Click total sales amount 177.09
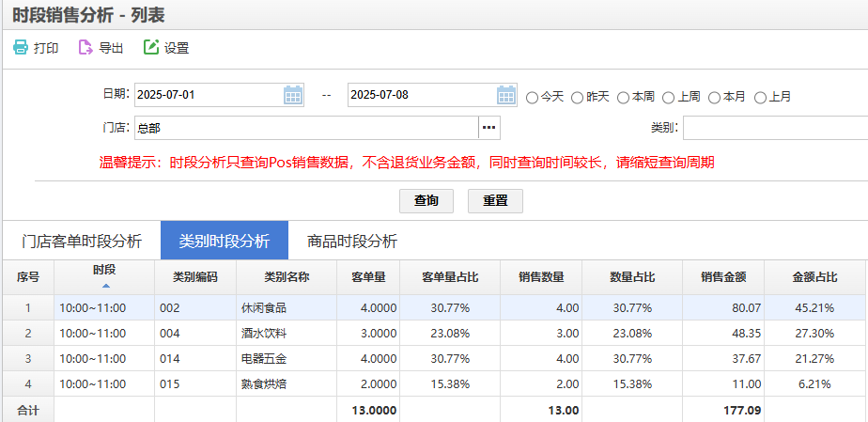This screenshot has width=868, height=422. click(x=742, y=411)
